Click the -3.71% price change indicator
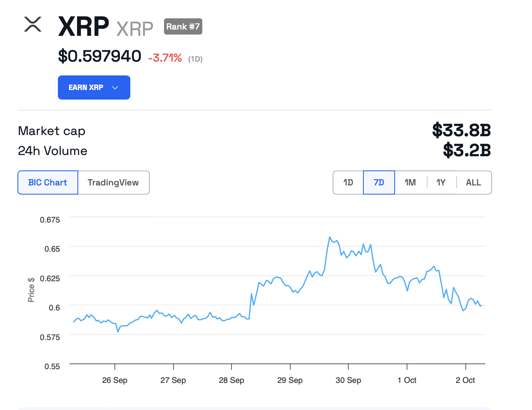 pos(165,58)
